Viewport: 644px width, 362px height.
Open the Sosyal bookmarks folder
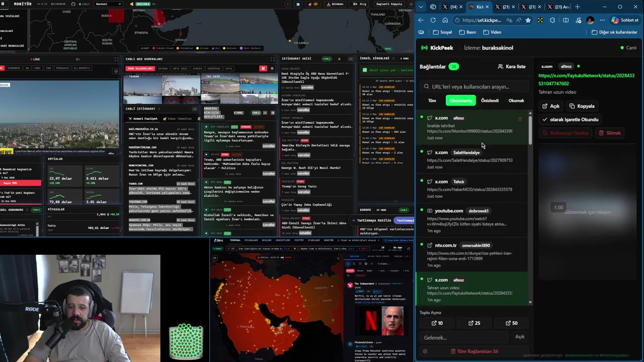click(442, 32)
